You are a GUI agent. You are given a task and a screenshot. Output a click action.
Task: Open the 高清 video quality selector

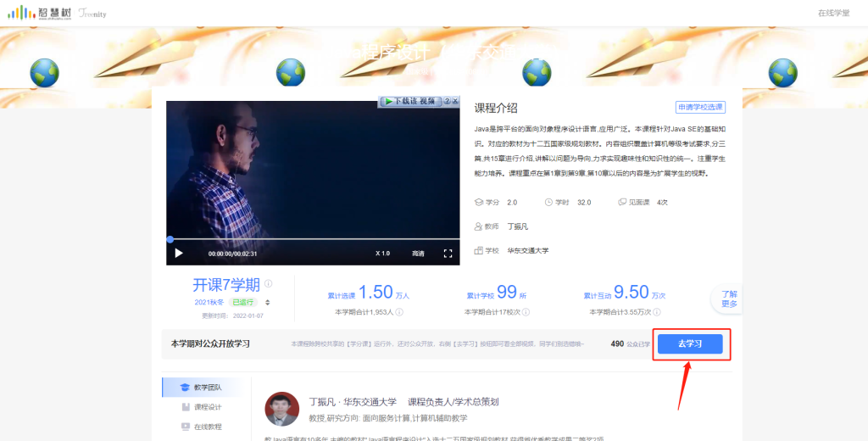[418, 254]
